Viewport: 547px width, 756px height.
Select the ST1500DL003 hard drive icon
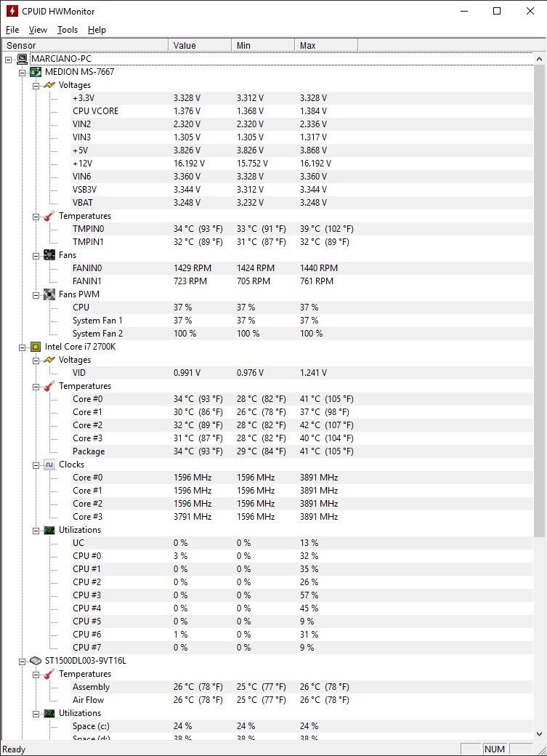click(x=36, y=661)
